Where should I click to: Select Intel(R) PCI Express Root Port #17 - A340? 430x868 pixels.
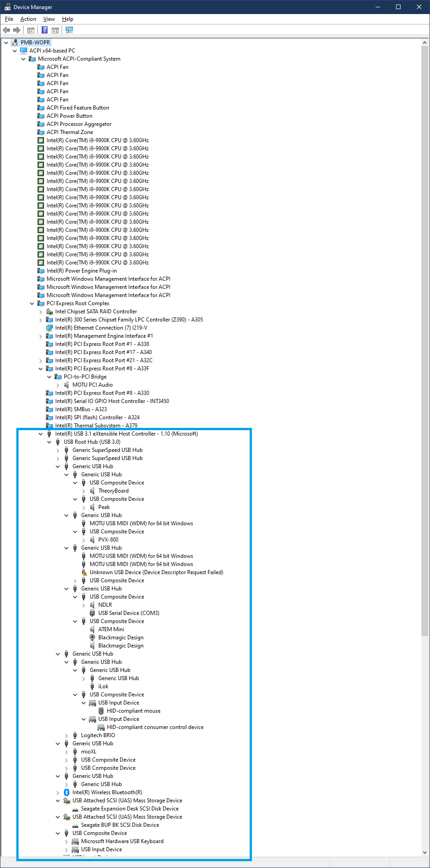(103, 352)
